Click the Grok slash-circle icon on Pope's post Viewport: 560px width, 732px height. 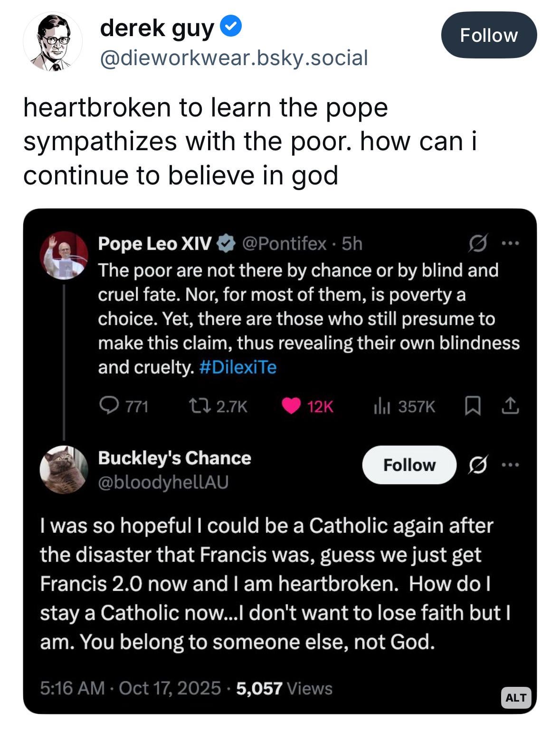(x=478, y=244)
